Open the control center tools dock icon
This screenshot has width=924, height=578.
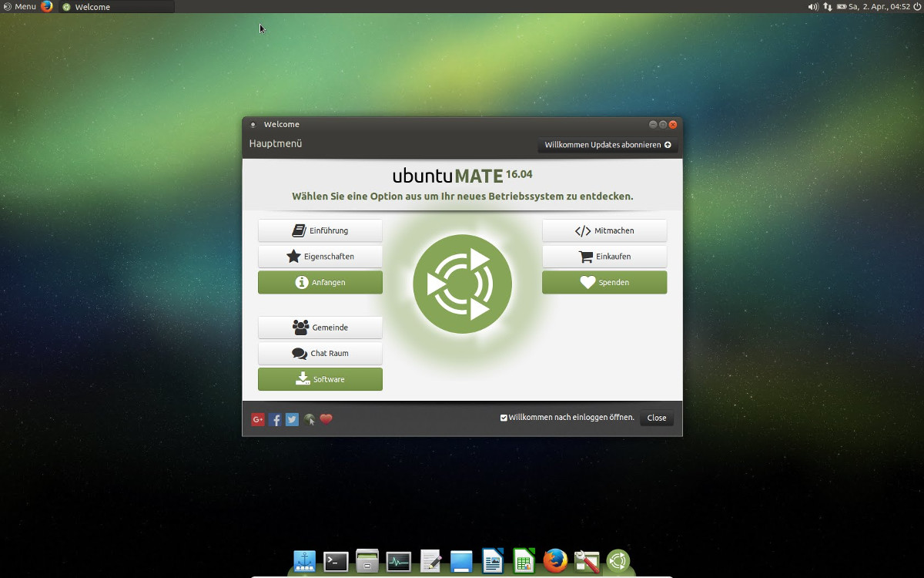coord(587,562)
